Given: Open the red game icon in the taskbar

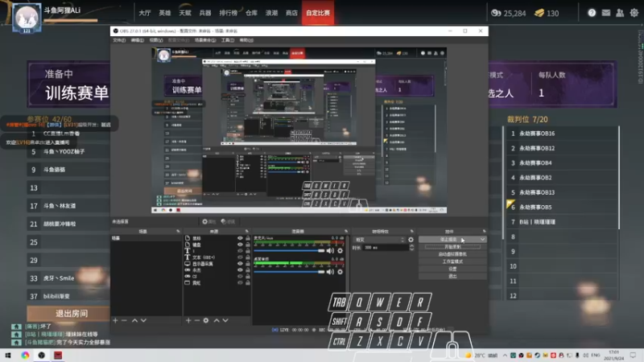Looking at the screenshot, I should (x=58, y=355).
